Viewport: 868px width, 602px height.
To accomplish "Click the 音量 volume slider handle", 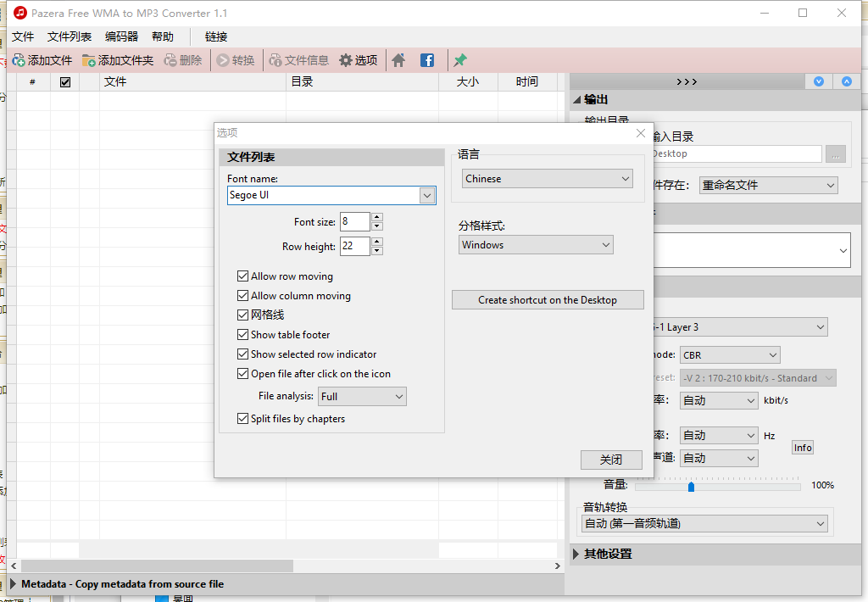I will point(692,487).
